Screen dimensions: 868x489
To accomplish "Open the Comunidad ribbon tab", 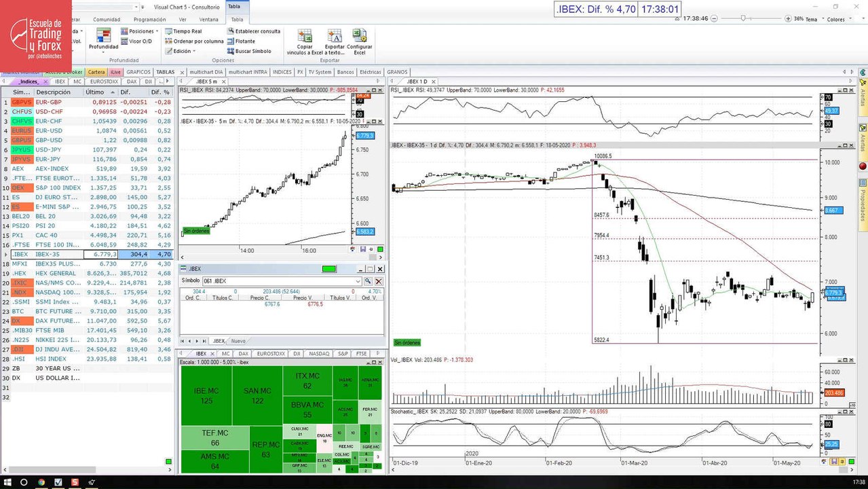I will click(x=107, y=20).
